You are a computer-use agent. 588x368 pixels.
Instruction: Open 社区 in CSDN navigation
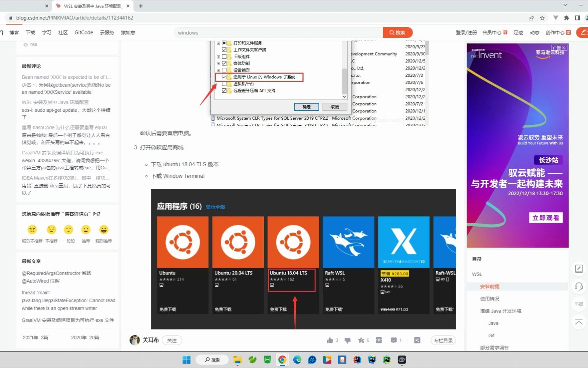pyautogui.click(x=63, y=32)
